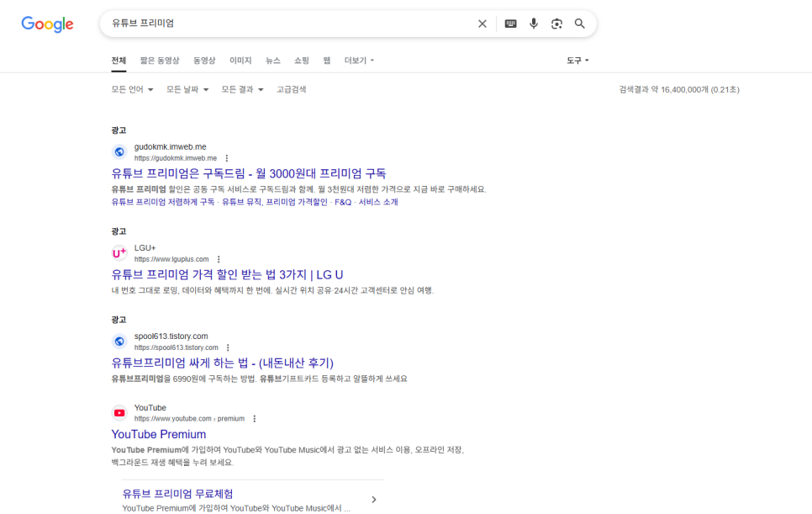Click the arrow beside 유튜브 프리미엄 무료체험
This screenshot has height=514, width=812.
point(374,500)
